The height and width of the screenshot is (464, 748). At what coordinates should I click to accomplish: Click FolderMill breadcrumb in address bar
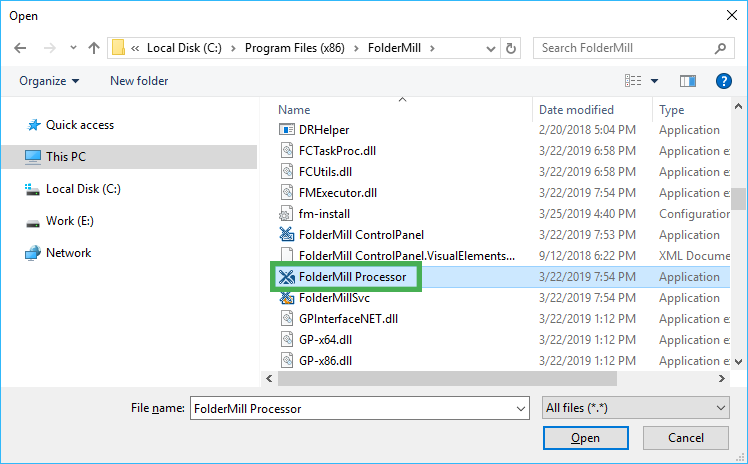click(x=394, y=48)
